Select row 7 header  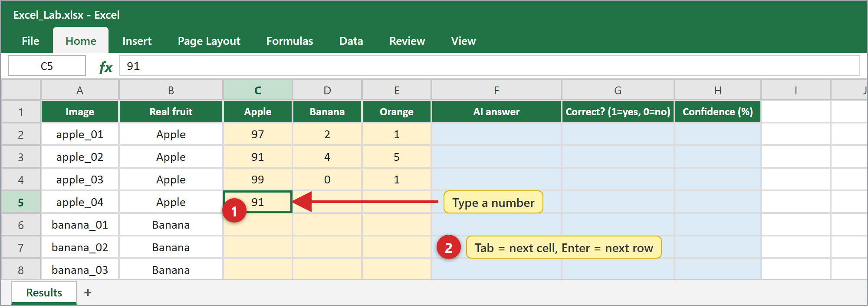[x=21, y=247]
